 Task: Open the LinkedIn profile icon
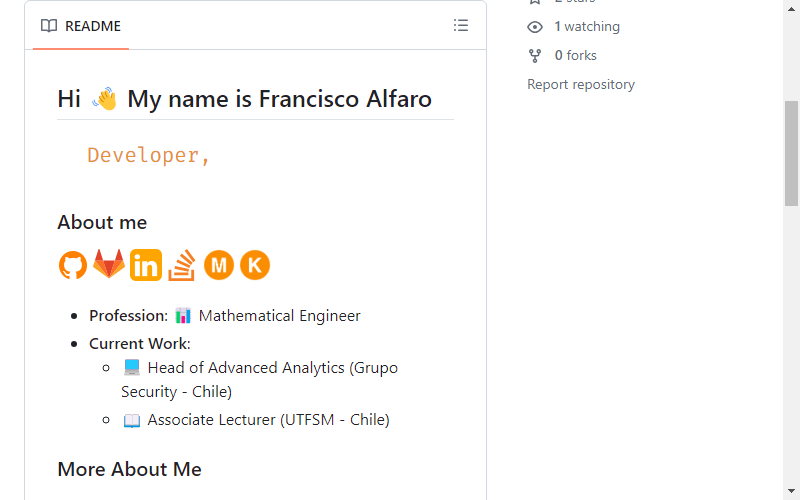(146, 265)
